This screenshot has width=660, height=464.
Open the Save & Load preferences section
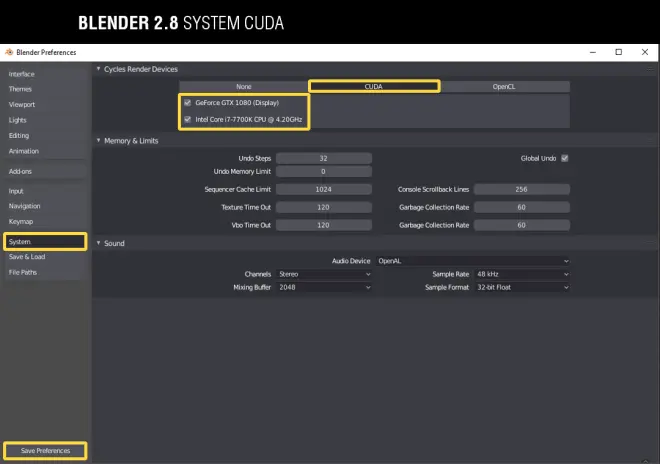click(45, 257)
